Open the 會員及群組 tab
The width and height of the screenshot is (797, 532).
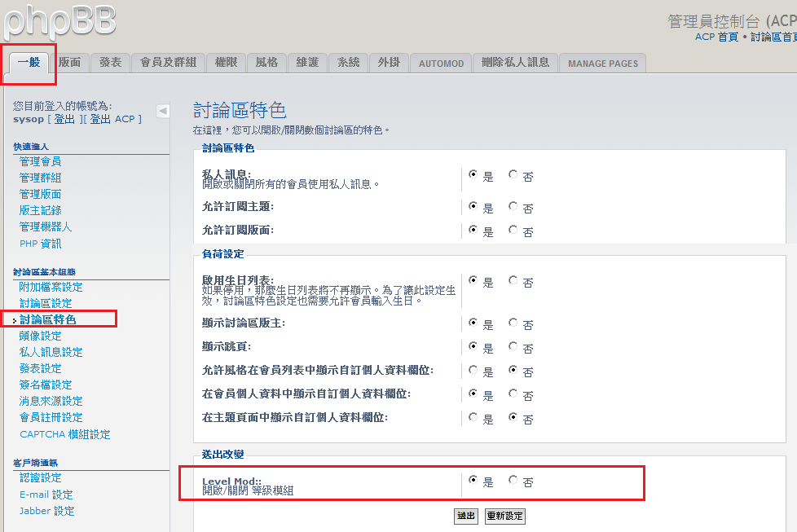point(168,63)
